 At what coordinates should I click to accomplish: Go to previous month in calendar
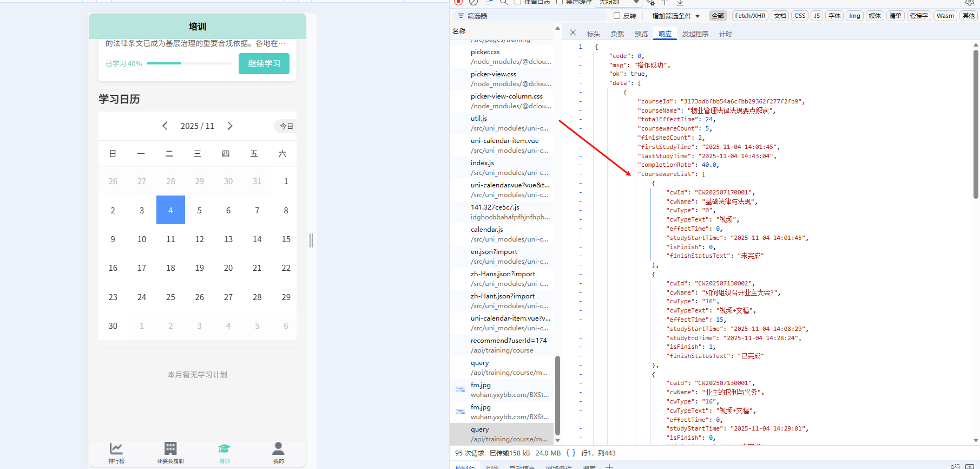click(165, 126)
